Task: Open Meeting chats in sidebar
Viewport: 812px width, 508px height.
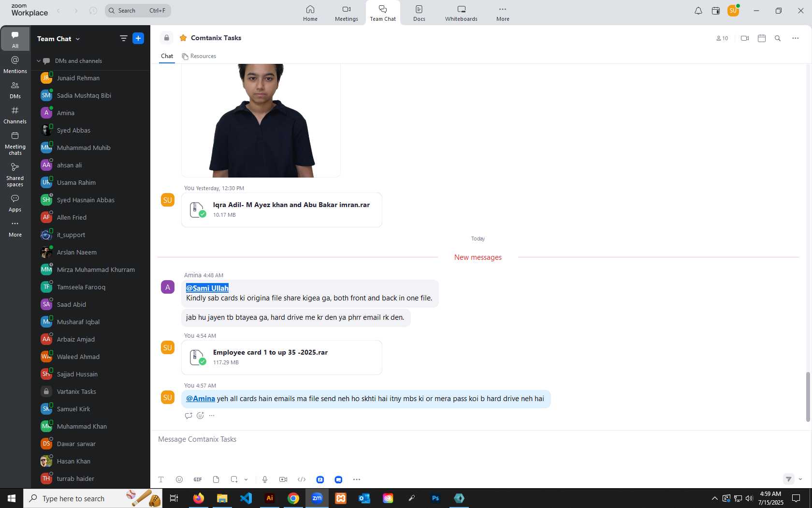Action: (x=15, y=143)
